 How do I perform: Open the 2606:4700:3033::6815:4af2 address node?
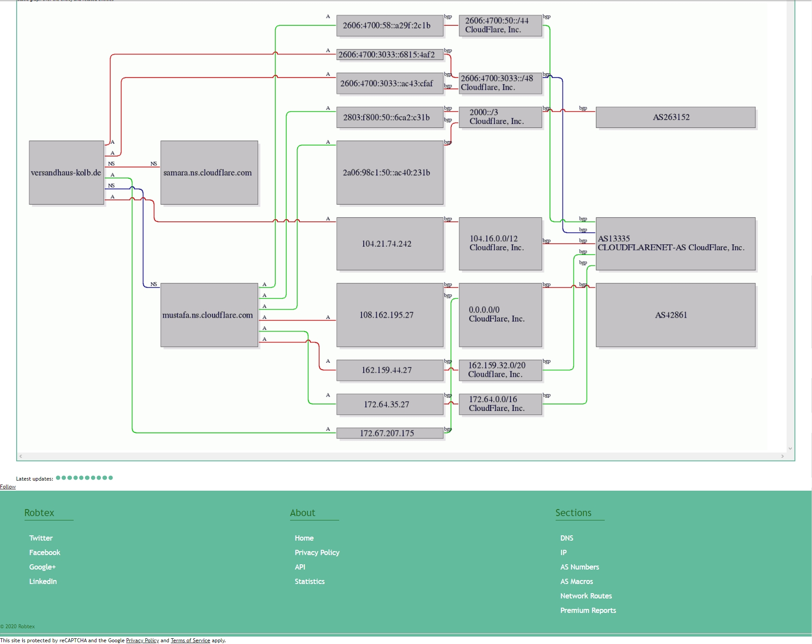coord(390,55)
